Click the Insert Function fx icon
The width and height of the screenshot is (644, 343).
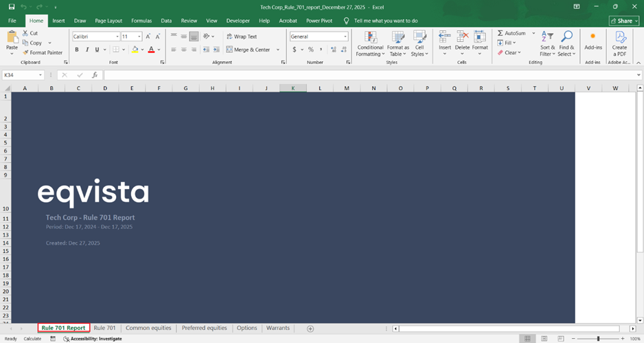coord(94,75)
